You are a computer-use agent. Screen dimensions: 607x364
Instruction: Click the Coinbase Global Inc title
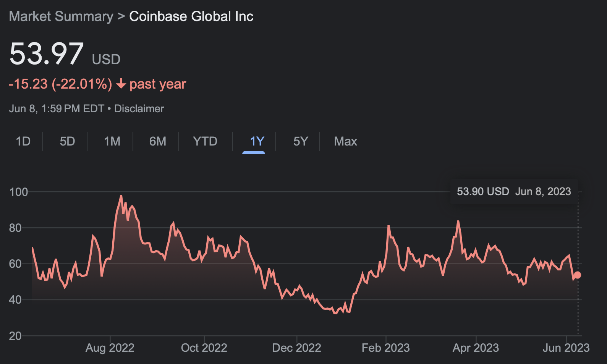tap(191, 16)
